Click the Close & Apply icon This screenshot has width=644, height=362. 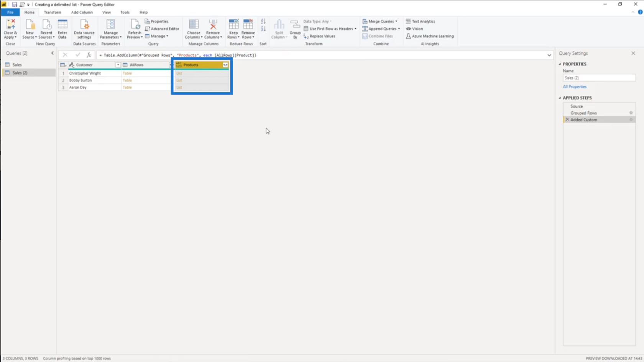10,25
